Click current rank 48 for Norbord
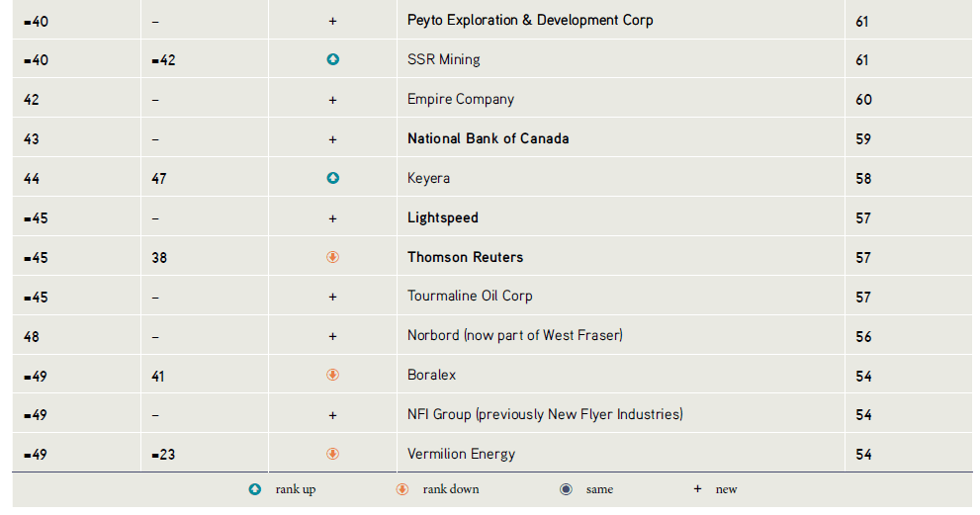Viewport: 980px width, 515px height. tap(32, 337)
